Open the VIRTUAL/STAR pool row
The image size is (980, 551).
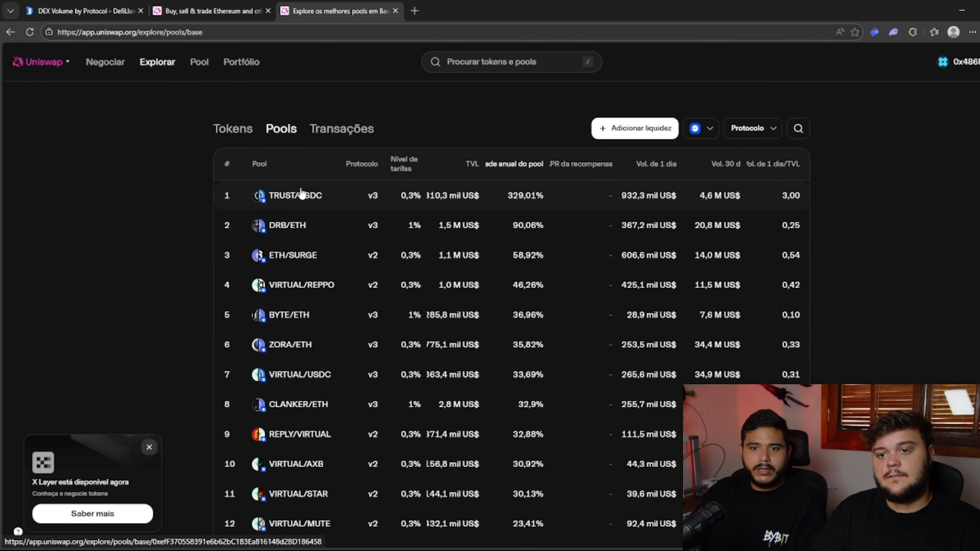(x=448, y=494)
